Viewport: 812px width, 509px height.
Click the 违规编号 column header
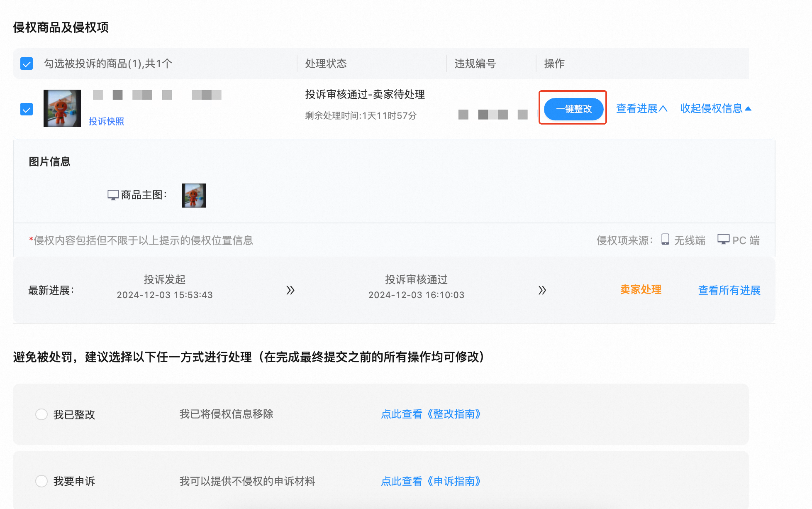(475, 64)
